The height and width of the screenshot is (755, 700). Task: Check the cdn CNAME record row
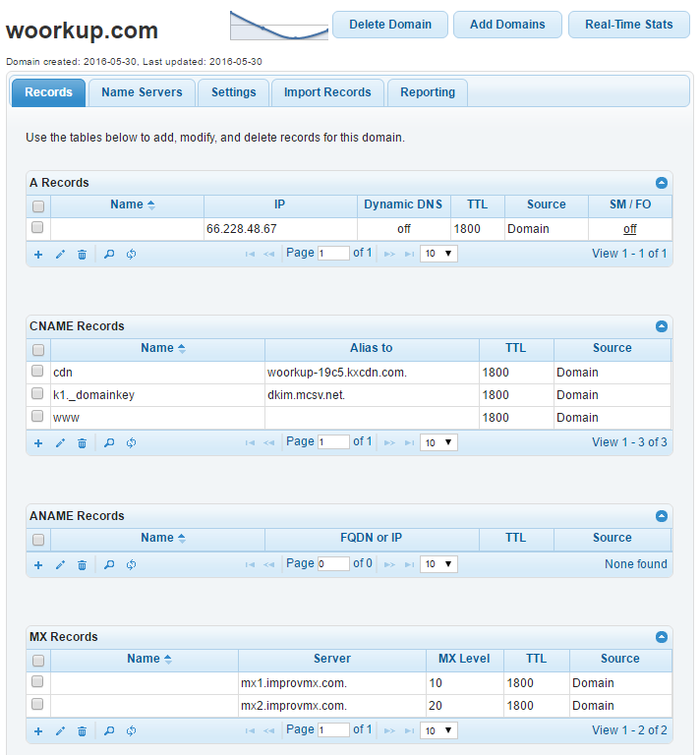click(37, 371)
